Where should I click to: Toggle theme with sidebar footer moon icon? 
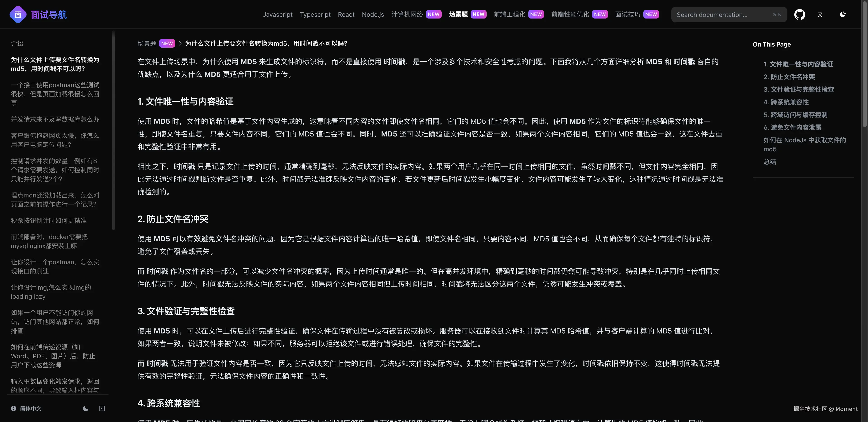86,408
